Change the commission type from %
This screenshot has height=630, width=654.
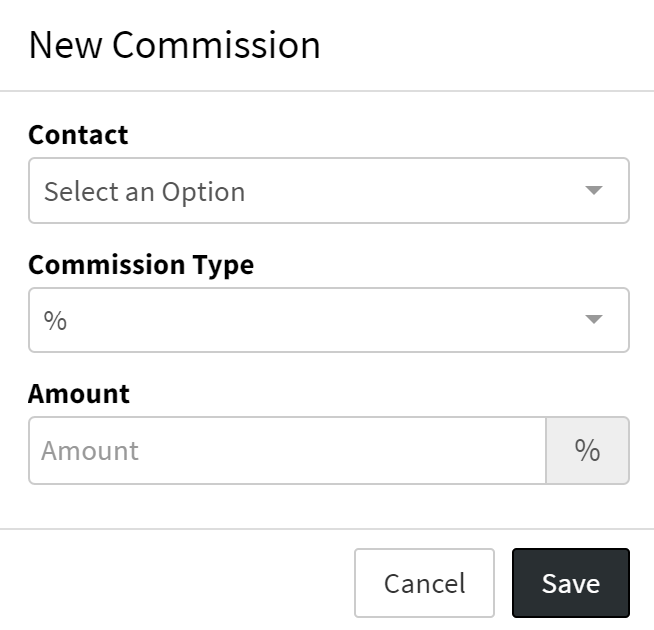tap(328, 320)
